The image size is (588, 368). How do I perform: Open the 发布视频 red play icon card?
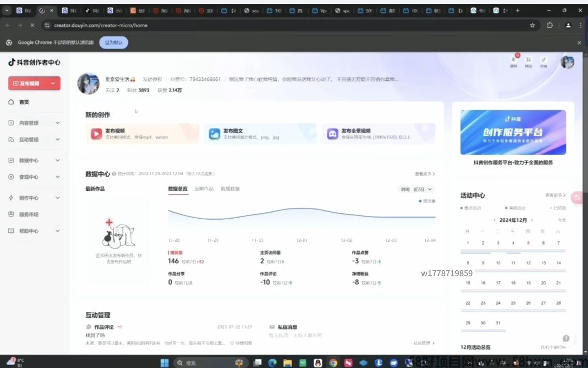point(96,134)
